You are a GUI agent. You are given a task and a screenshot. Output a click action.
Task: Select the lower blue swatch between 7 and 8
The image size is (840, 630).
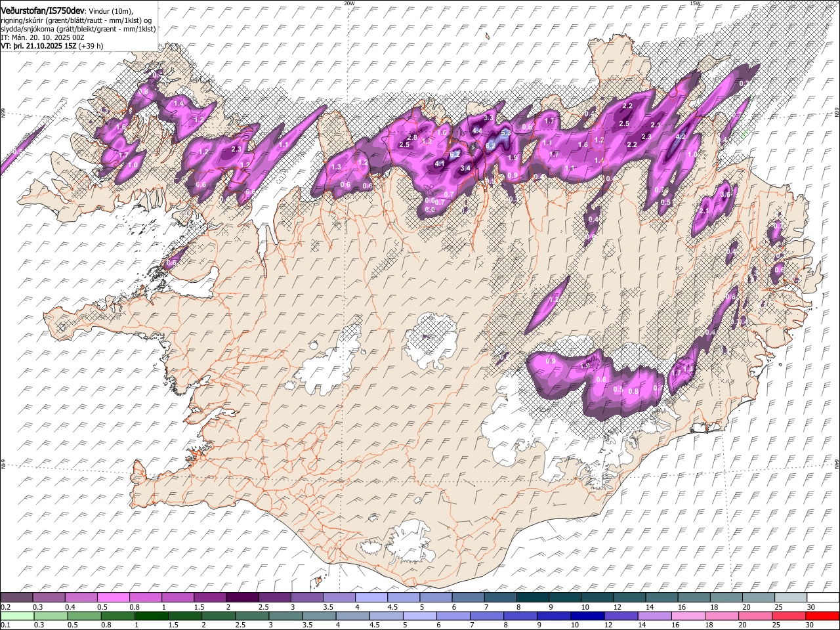[486, 616]
